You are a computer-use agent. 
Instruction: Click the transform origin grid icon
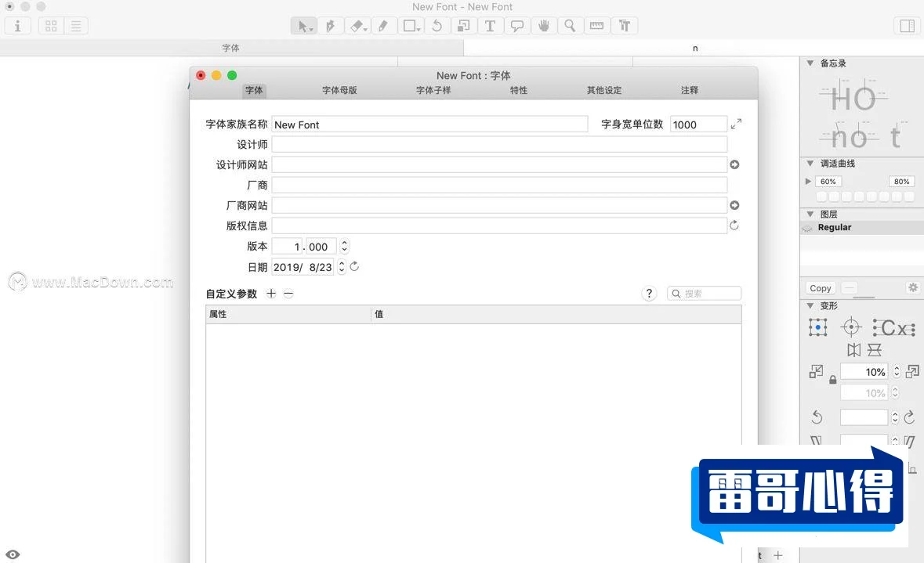point(818,327)
